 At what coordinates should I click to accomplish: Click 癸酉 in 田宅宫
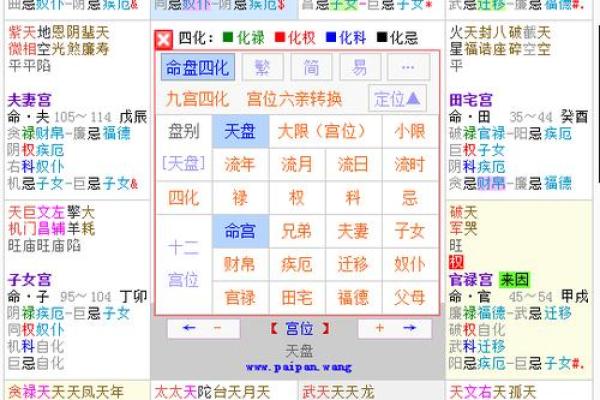tap(574, 116)
